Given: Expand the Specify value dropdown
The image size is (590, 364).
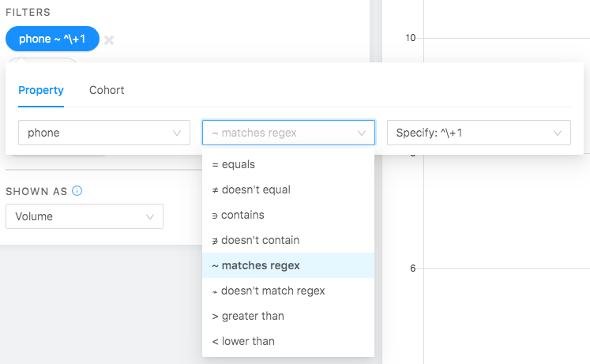Looking at the screenshot, I should [x=479, y=133].
